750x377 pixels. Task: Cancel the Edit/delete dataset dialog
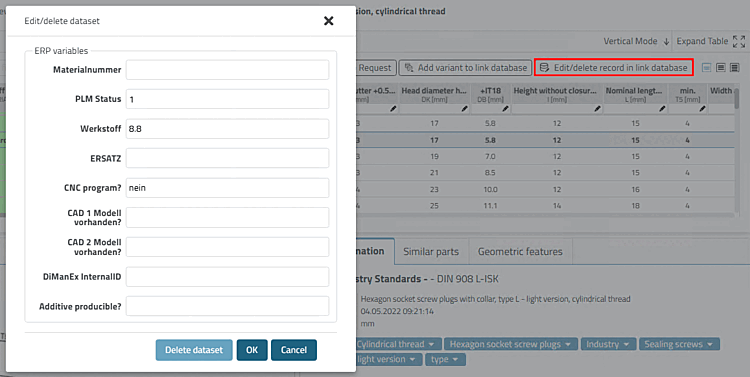pyautogui.click(x=294, y=350)
